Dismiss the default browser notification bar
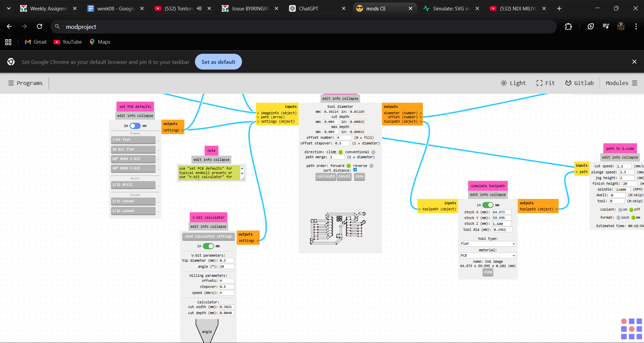Image resolution: width=644 pixels, height=343 pixels. click(634, 62)
